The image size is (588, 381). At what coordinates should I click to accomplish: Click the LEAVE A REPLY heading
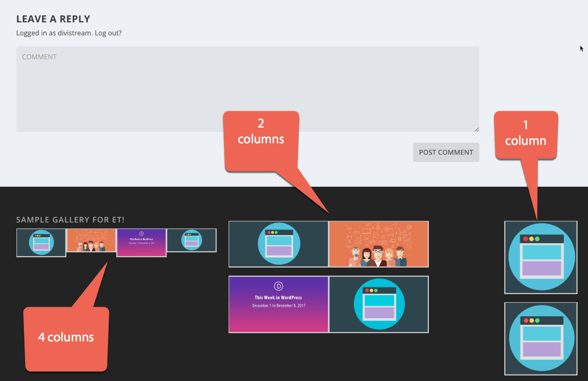(x=53, y=18)
